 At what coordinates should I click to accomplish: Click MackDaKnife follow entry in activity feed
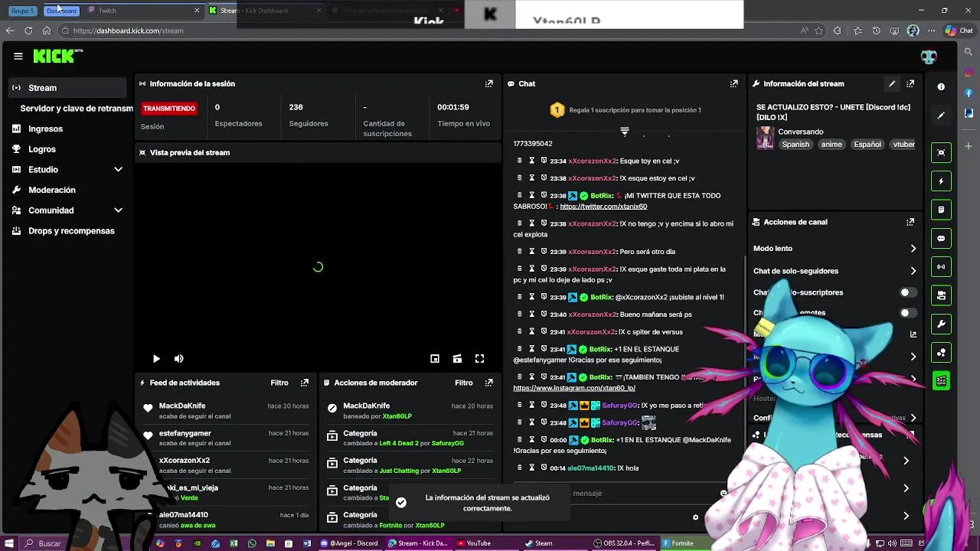227,411
